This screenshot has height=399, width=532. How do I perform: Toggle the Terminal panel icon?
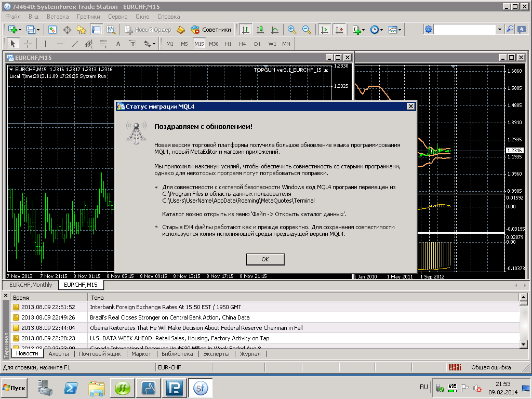(96, 30)
